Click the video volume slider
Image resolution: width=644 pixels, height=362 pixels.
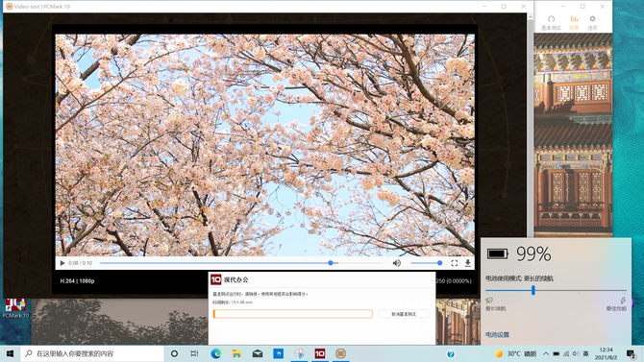(427, 263)
